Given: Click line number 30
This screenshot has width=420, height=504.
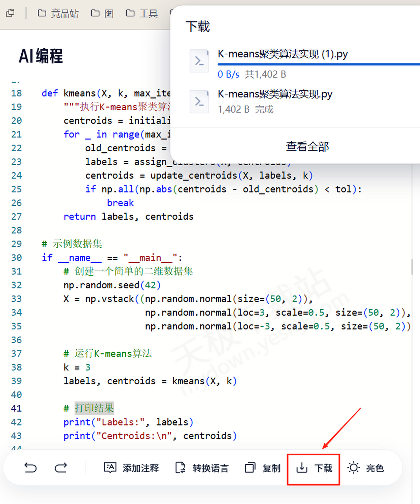Looking at the screenshot, I should pos(16,258).
